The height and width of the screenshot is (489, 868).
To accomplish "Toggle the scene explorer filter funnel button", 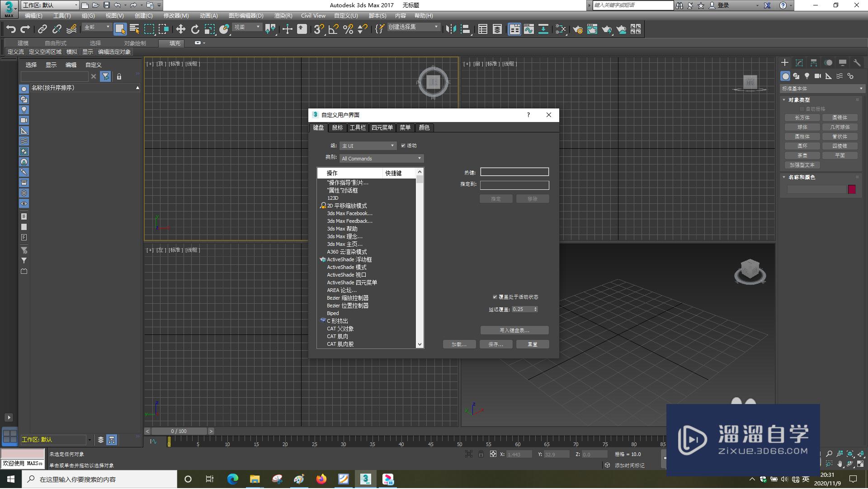I will (x=105, y=76).
